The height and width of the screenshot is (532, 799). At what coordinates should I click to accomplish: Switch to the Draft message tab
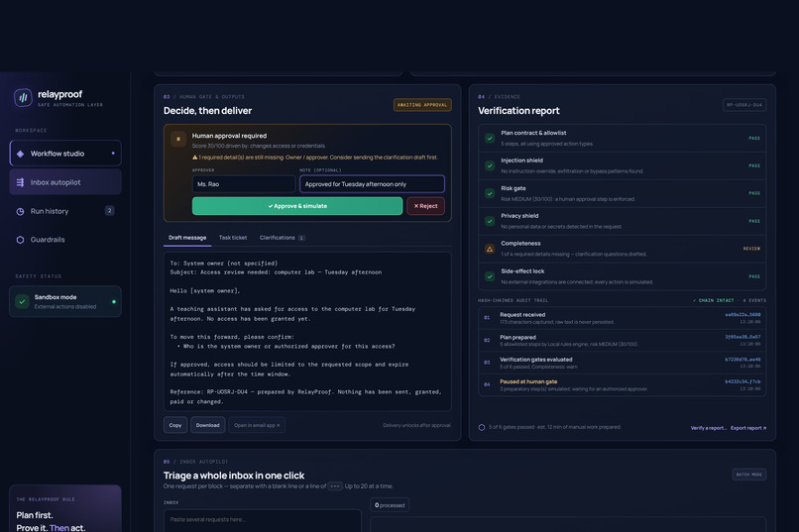point(187,238)
